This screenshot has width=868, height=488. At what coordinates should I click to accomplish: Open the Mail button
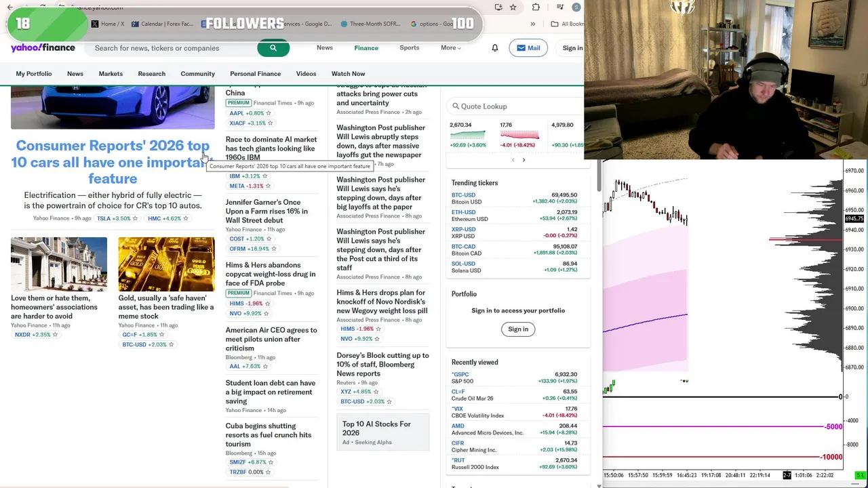click(x=528, y=48)
